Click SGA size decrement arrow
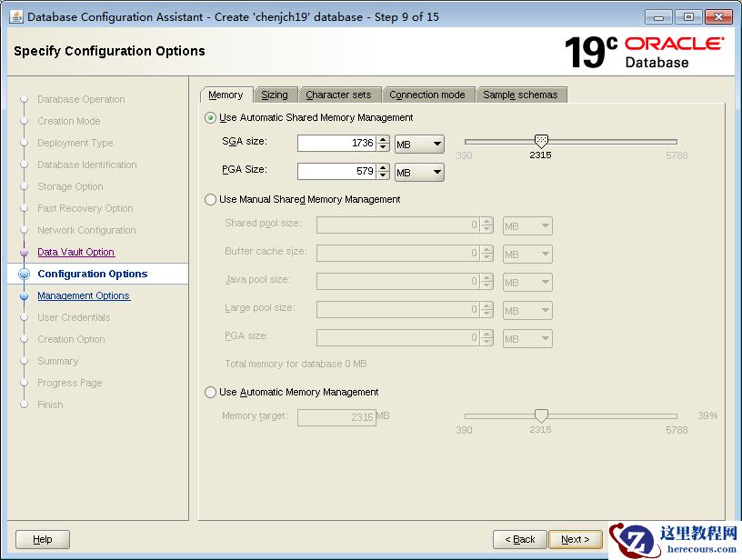 click(383, 147)
